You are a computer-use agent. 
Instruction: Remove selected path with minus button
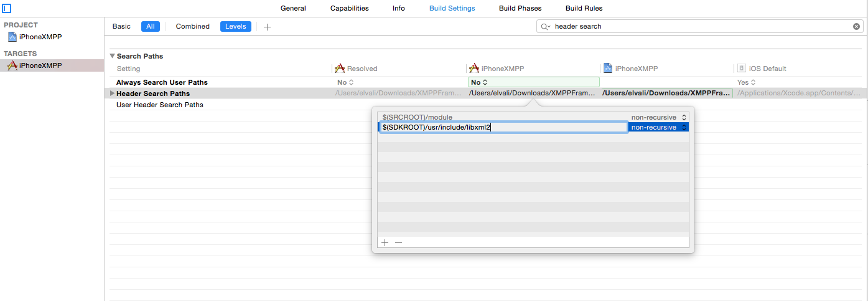(399, 243)
